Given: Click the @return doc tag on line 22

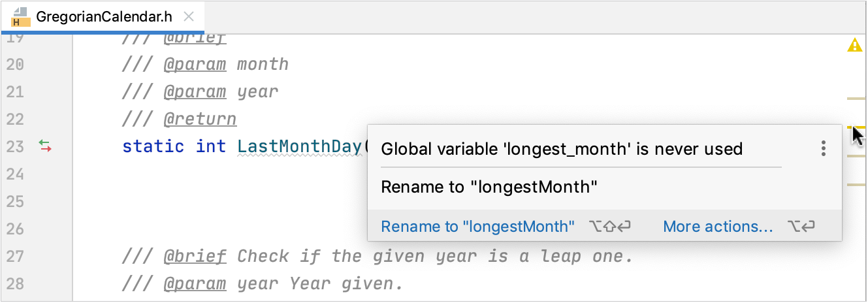Looking at the screenshot, I should [x=200, y=119].
